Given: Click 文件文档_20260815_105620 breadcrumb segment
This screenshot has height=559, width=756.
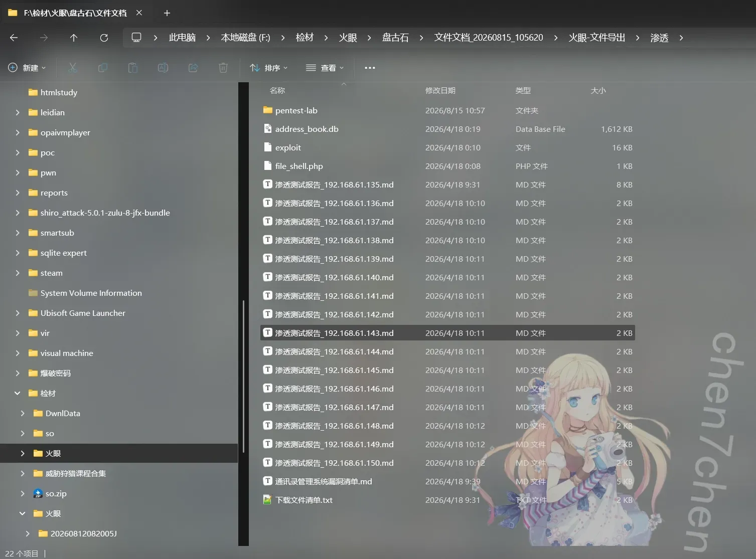Looking at the screenshot, I should click(x=489, y=38).
